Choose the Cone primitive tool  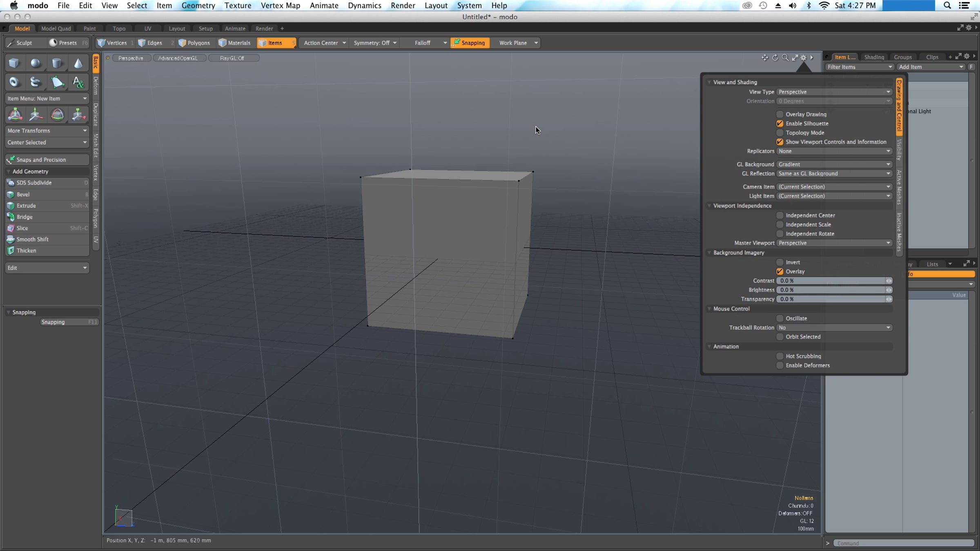click(x=78, y=63)
